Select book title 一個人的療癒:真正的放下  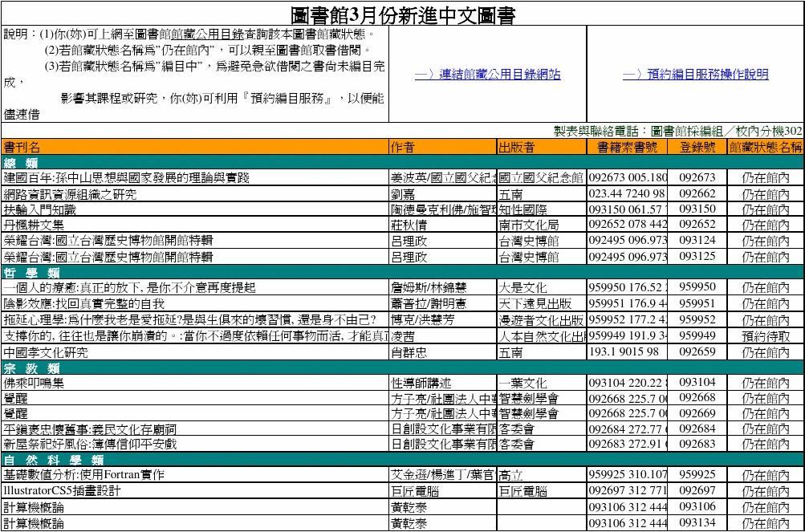tap(129, 287)
